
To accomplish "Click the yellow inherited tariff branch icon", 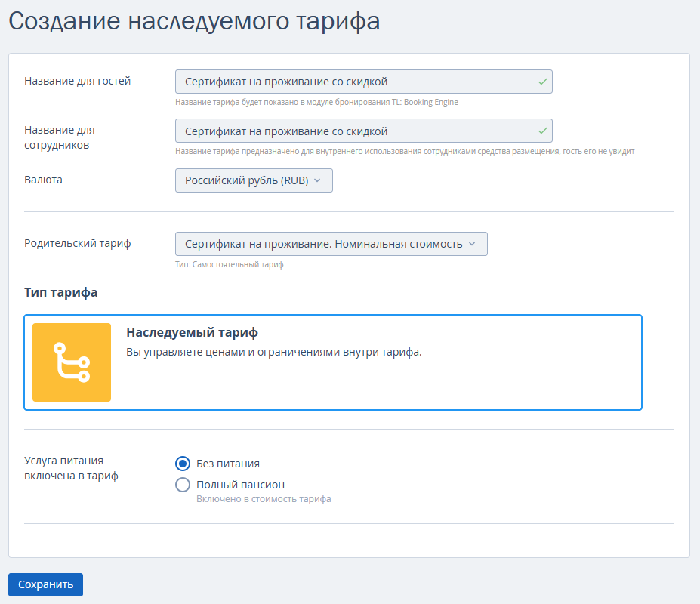I will tap(72, 362).
